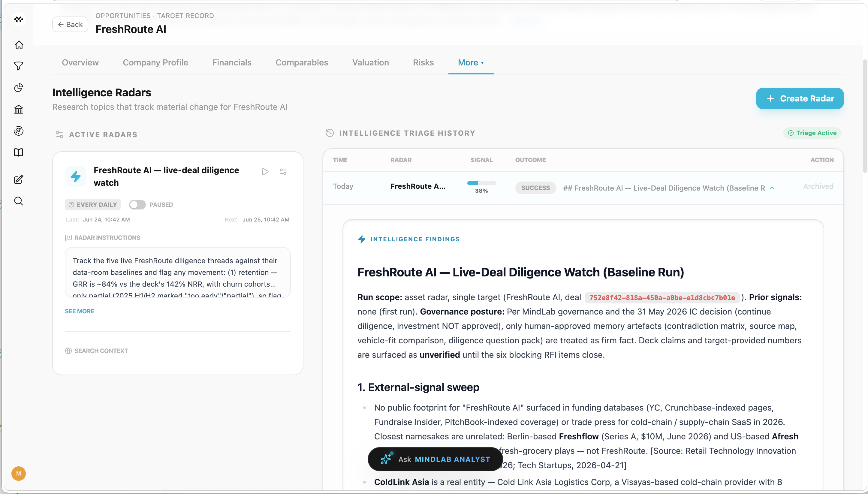Open the radar target sidebar icon
Screen dimensions: 868x494
click(x=19, y=131)
